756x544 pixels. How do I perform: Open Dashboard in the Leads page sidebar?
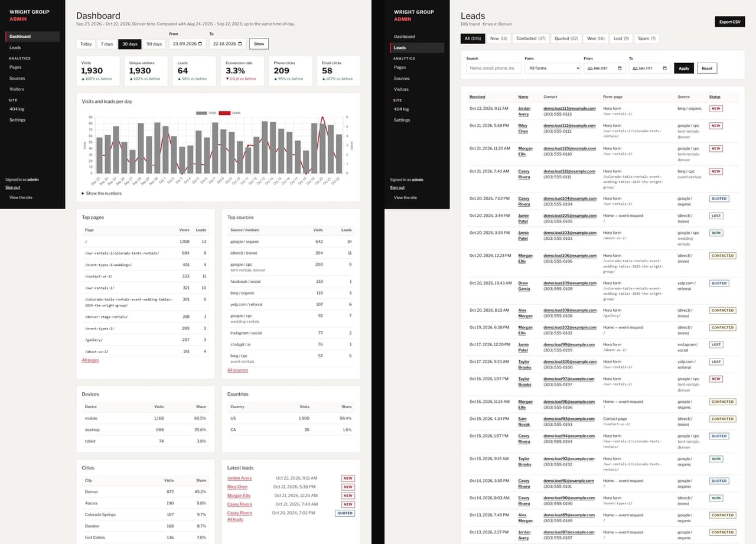[x=417, y=37]
